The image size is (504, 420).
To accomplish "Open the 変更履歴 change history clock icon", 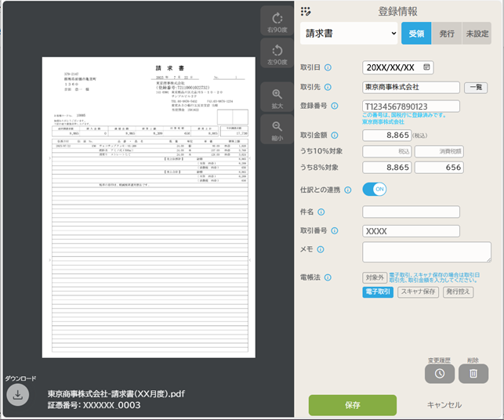I will tap(440, 374).
